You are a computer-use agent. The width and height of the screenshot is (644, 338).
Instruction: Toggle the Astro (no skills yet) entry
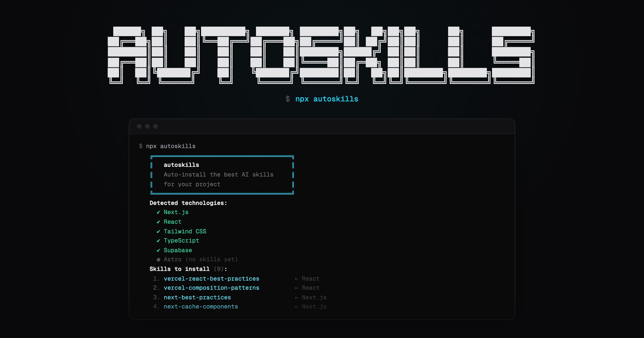point(201,259)
